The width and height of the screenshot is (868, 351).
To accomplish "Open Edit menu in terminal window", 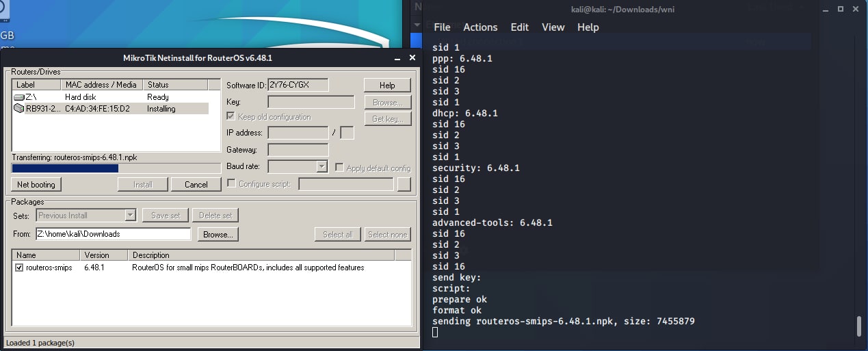I will (520, 27).
